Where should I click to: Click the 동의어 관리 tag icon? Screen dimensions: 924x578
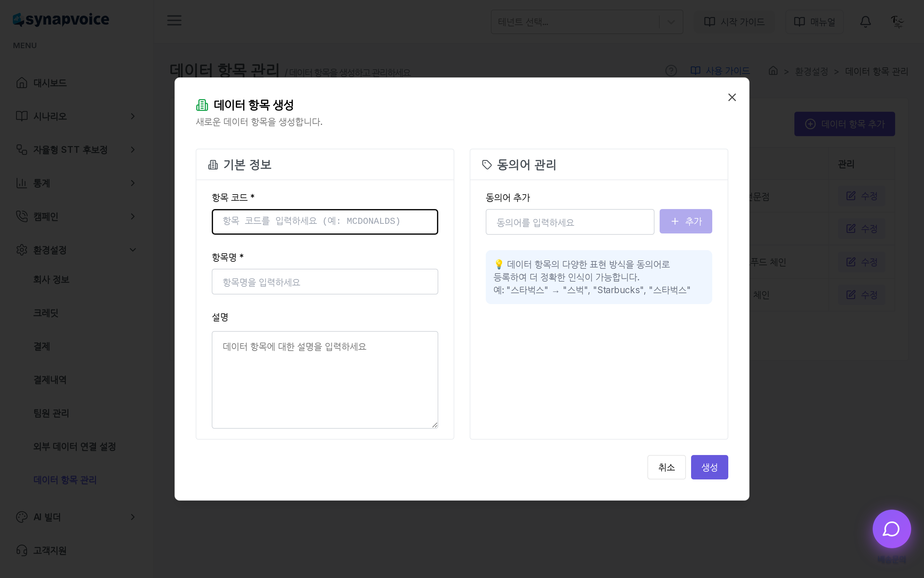click(487, 165)
